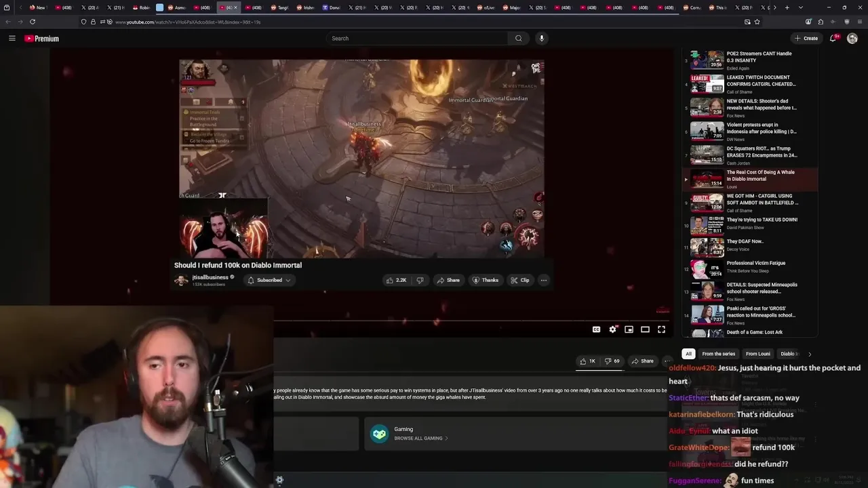Open 'POE2 Streamers CANT Handle' thumbnail
Image resolution: width=868 pixels, height=488 pixels.
coord(707,60)
